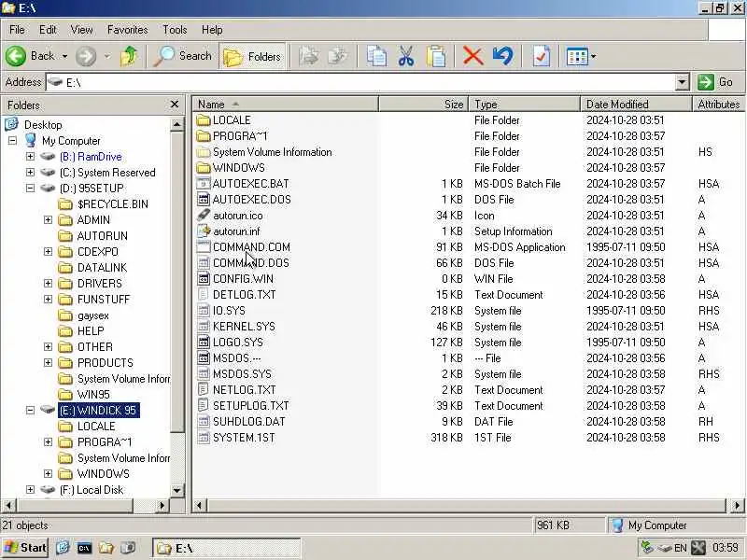Sort by the Type column header

(x=524, y=104)
